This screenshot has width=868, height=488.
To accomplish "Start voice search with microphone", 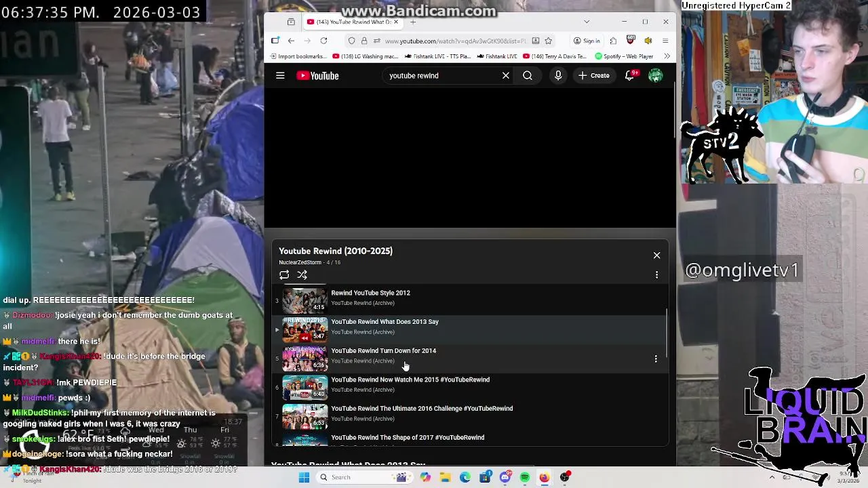I will (x=558, y=76).
